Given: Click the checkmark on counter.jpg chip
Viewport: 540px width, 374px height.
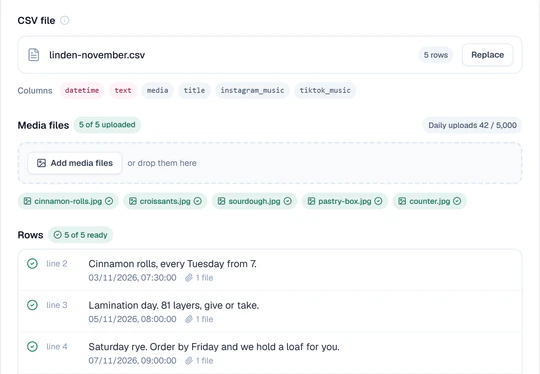Looking at the screenshot, I should pyautogui.click(x=457, y=201).
